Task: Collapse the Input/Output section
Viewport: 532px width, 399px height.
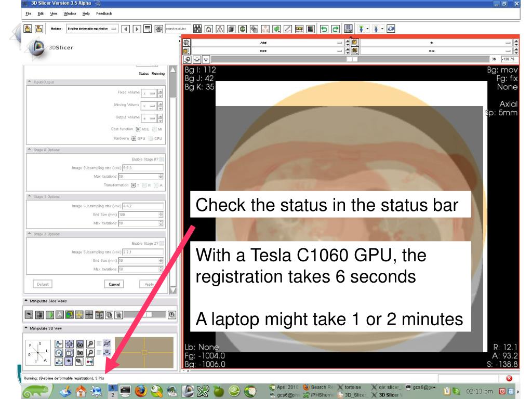Action: [x=30, y=82]
